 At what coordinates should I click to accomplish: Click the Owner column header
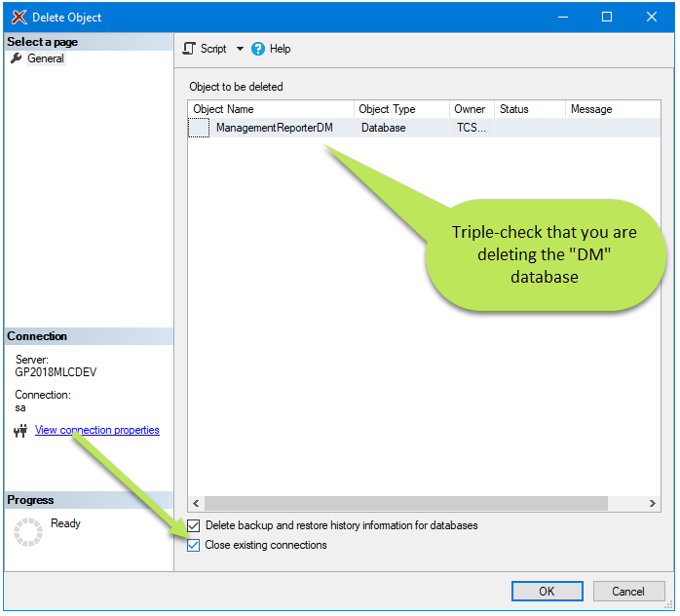coord(472,109)
